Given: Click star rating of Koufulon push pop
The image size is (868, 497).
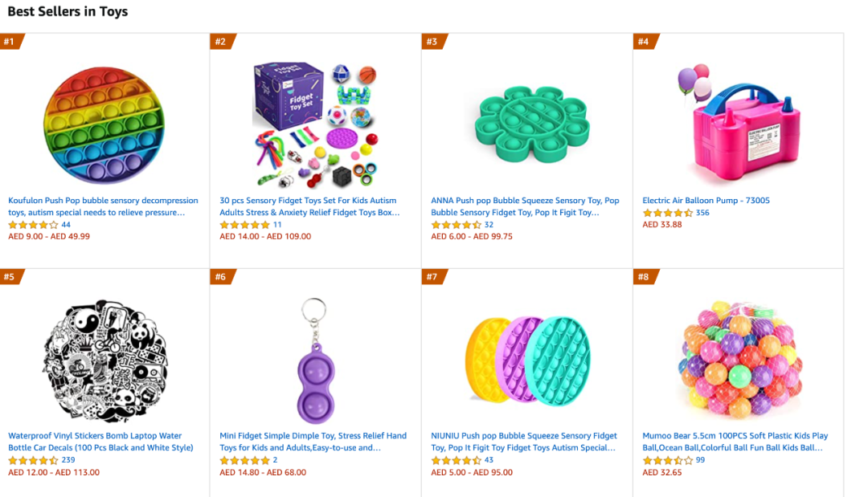Looking at the screenshot, I should click(x=33, y=225).
